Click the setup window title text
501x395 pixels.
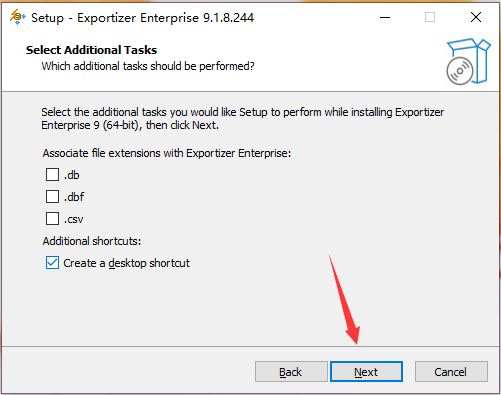click(x=142, y=18)
